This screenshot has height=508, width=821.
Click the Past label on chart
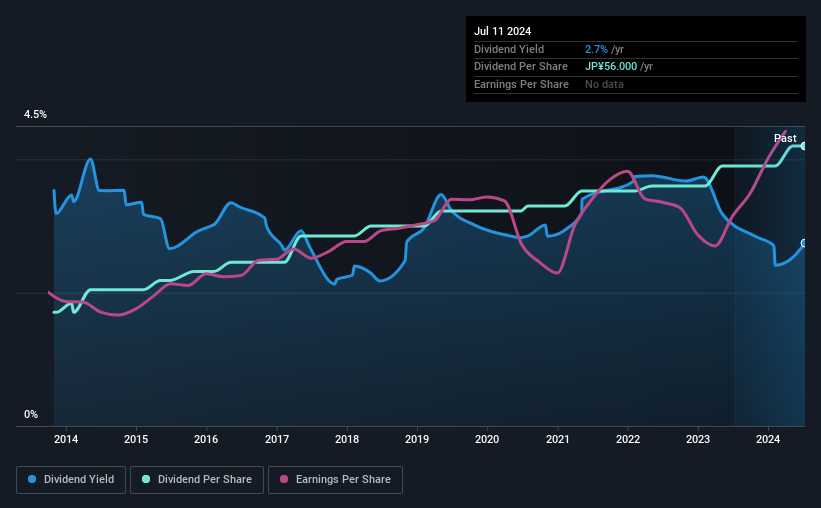(785, 138)
